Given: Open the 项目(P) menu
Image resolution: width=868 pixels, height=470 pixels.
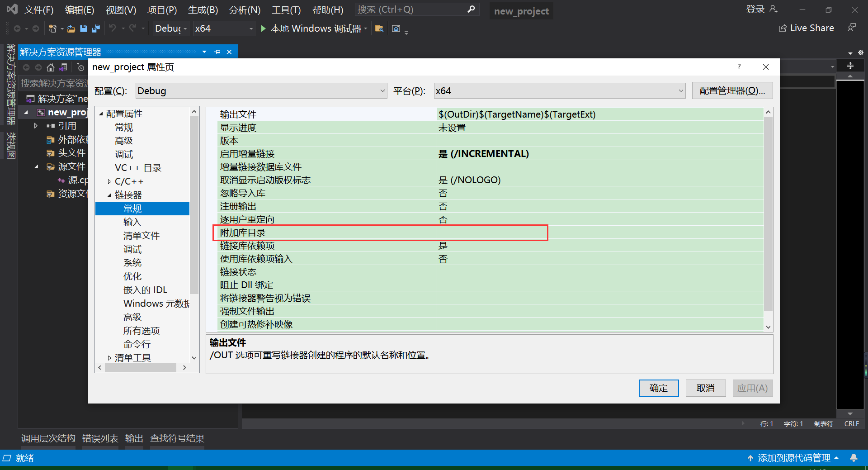Looking at the screenshot, I should point(162,9).
